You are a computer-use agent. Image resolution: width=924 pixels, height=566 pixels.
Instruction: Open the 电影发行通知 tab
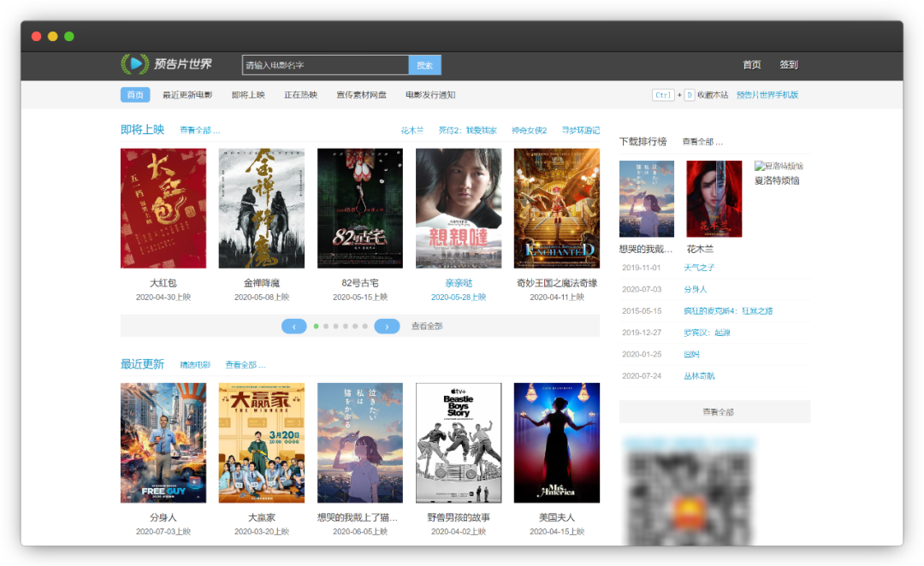tap(430, 95)
